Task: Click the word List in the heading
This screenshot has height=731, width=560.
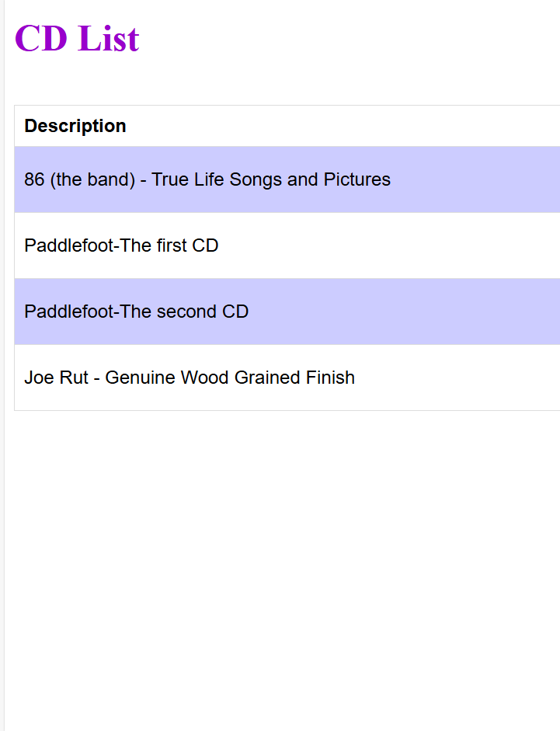Action: pyautogui.click(x=108, y=39)
